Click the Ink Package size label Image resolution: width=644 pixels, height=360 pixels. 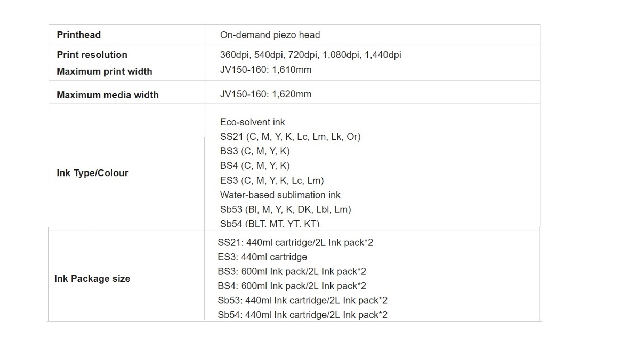(92, 279)
